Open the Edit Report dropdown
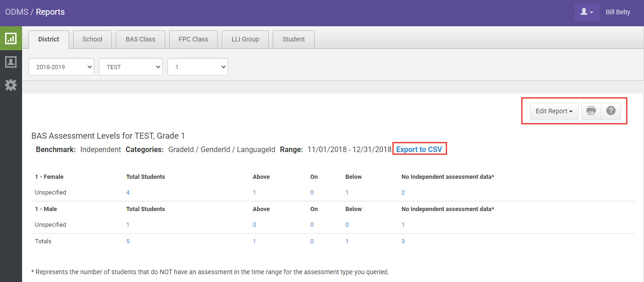The width and height of the screenshot is (644, 282). click(x=553, y=111)
